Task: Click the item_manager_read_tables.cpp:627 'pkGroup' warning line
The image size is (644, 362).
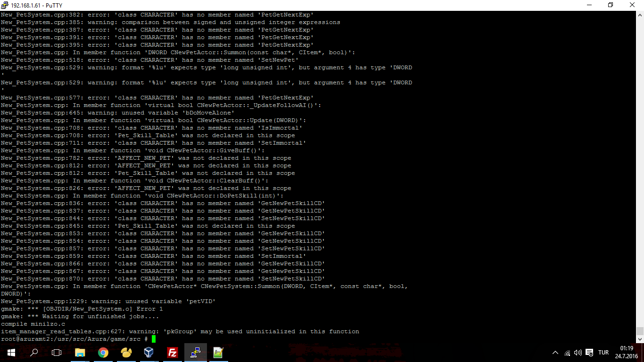Action: click(x=180, y=331)
